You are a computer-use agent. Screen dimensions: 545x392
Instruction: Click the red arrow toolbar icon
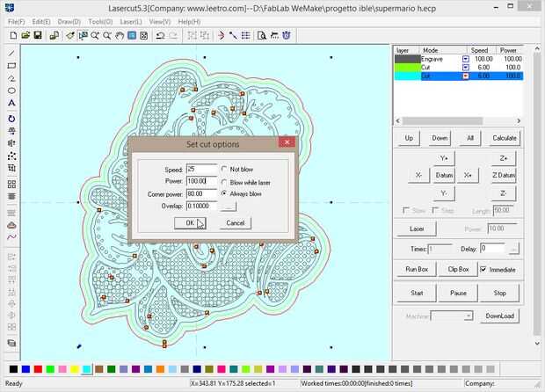click(221, 35)
